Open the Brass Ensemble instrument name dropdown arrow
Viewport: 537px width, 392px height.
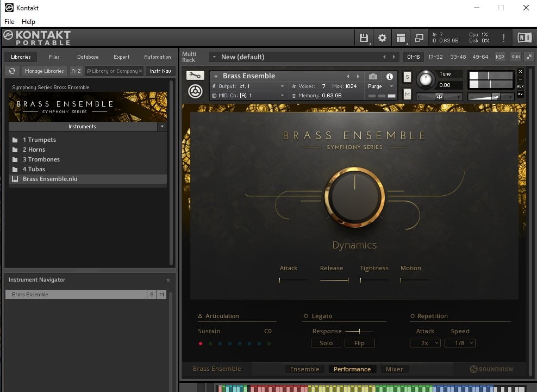pos(216,77)
